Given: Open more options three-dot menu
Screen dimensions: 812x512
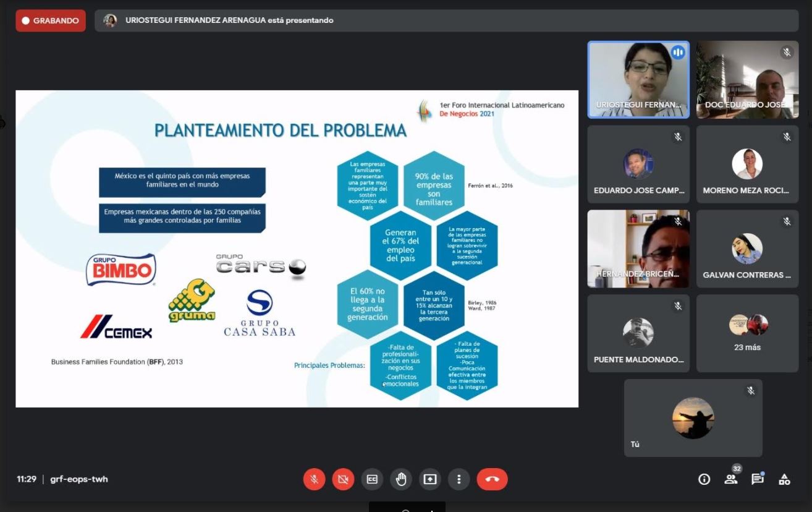Looking at the screenshot, I should coord(459,479).
